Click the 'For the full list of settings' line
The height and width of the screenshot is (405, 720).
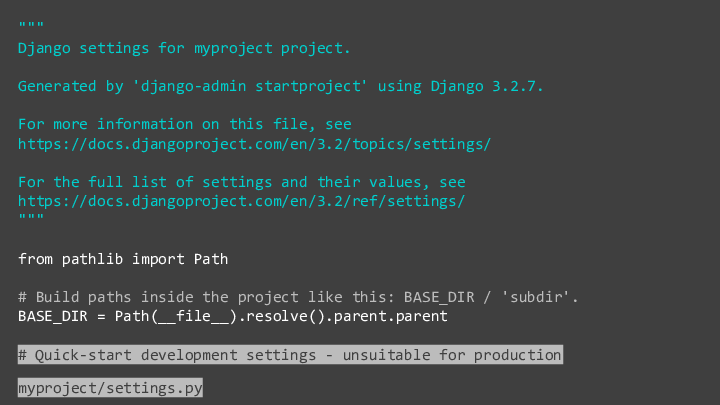242,182
